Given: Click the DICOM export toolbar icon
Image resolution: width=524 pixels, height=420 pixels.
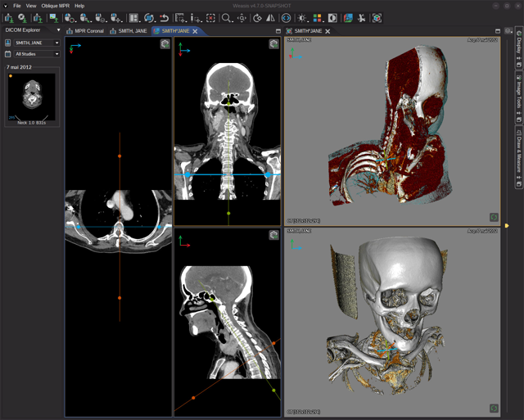Looking at the screenshot, I should coord(38,18).
